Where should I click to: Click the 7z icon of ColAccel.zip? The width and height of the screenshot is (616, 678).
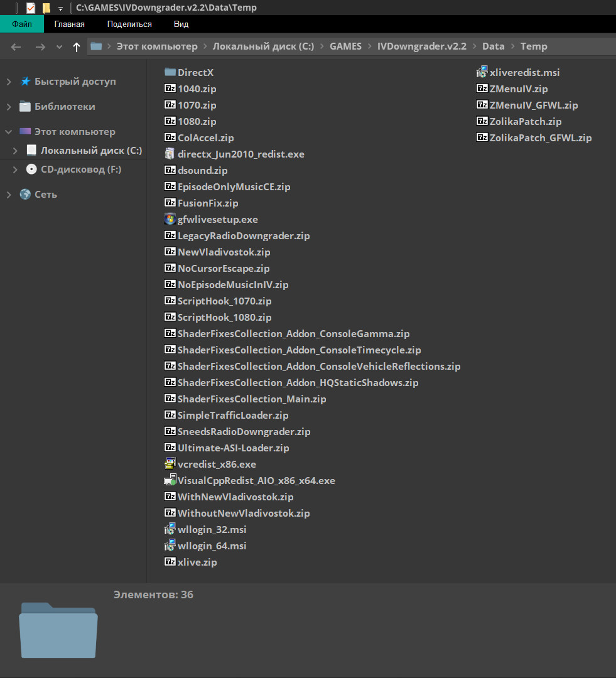coord(170,137)
